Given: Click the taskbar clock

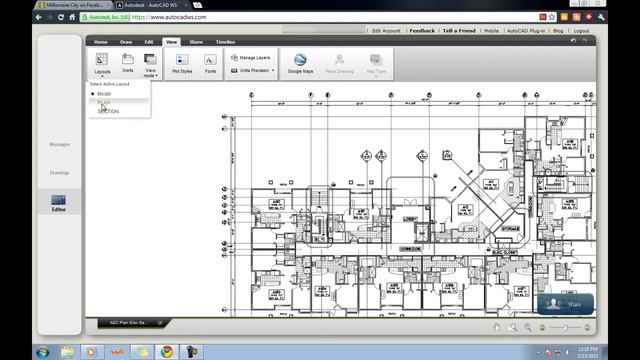Looking at the screenshot, I should tap(588, 352).
